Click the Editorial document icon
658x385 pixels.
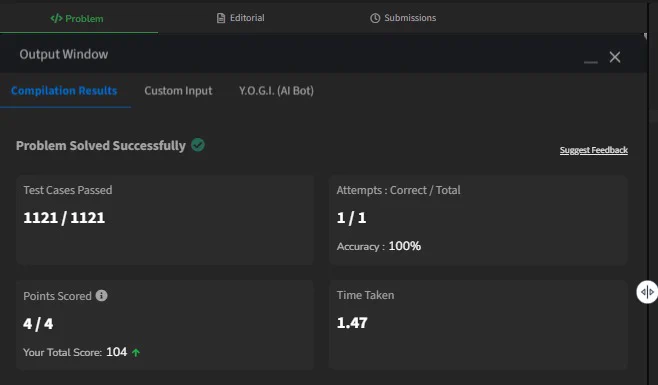221,18
